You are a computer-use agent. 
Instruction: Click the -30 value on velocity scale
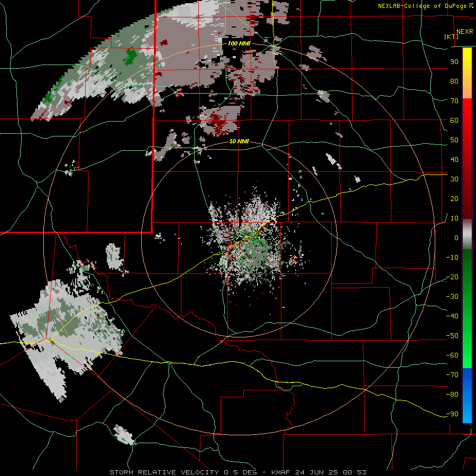point(452,297)
